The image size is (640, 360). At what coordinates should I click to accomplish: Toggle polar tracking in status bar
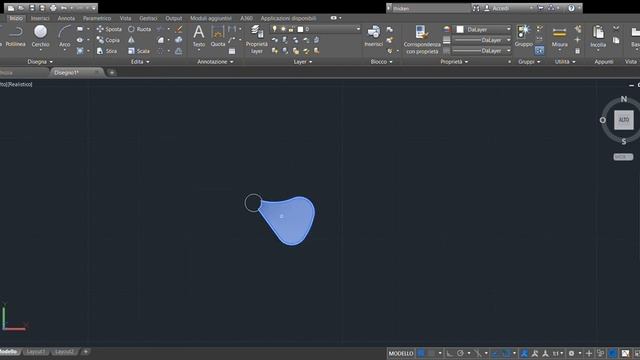click(460, 353)
